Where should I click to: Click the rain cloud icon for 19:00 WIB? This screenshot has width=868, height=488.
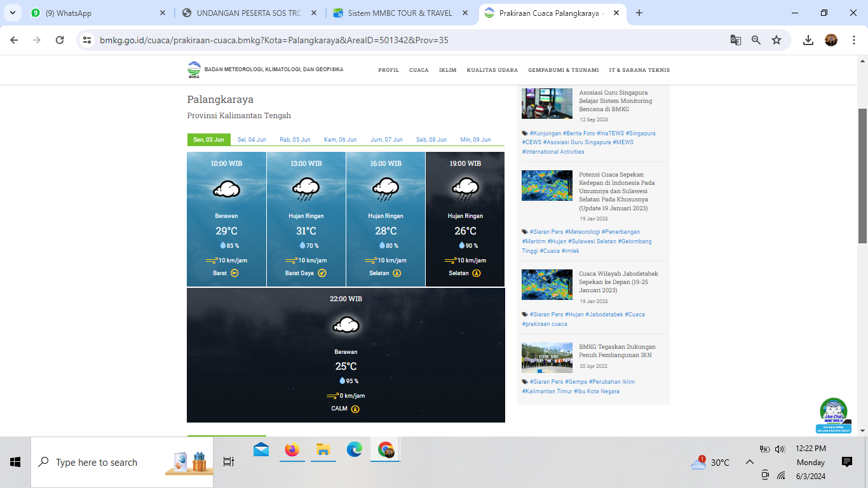pyautogui.click(x=465, y=189)
